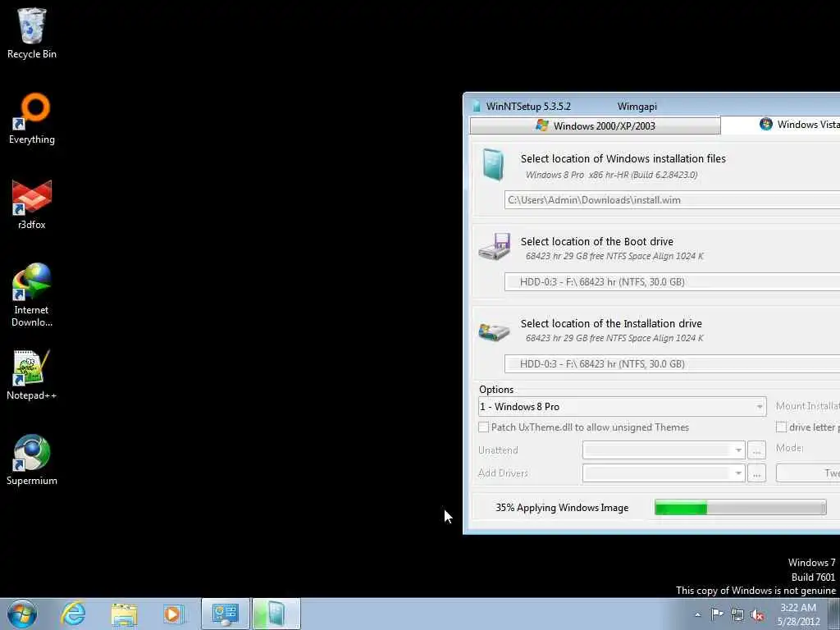
Task: Click the Options group label
Action: point(496,390)
